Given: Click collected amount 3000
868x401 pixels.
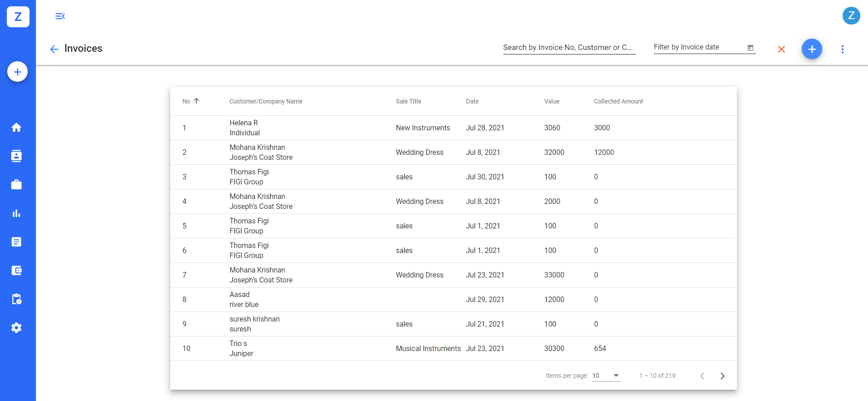Looking at the screenshot, I should (602, 128).
